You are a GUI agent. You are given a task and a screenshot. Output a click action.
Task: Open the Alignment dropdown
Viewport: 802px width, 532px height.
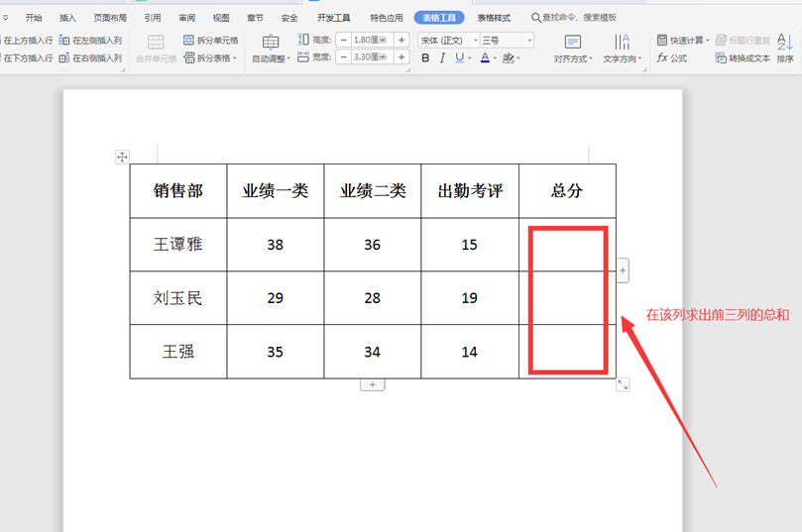pyautogui.click(x=573, y=50)
